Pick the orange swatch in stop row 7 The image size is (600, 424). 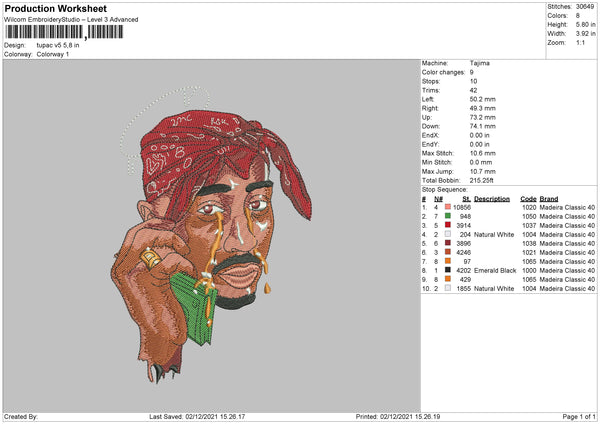point(448,261)
